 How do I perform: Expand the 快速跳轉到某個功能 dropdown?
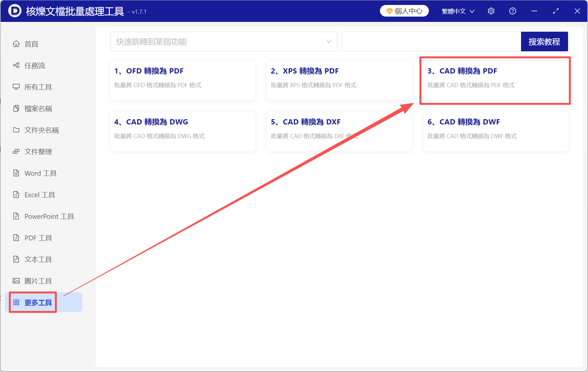[x=224, y=41]
